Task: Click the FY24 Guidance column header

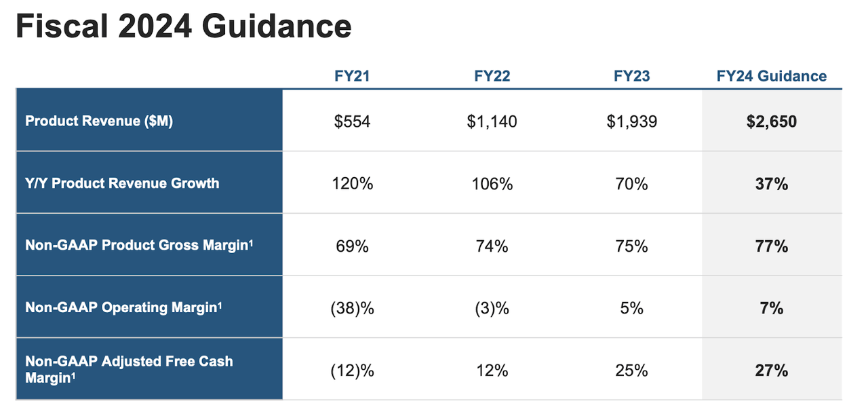Action: 772,76
